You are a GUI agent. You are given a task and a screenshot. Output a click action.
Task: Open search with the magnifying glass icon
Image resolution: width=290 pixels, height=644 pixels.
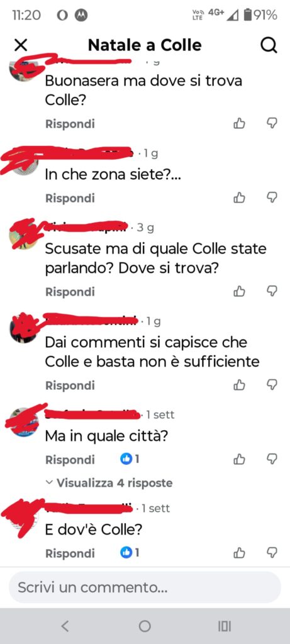click(269, 45)
